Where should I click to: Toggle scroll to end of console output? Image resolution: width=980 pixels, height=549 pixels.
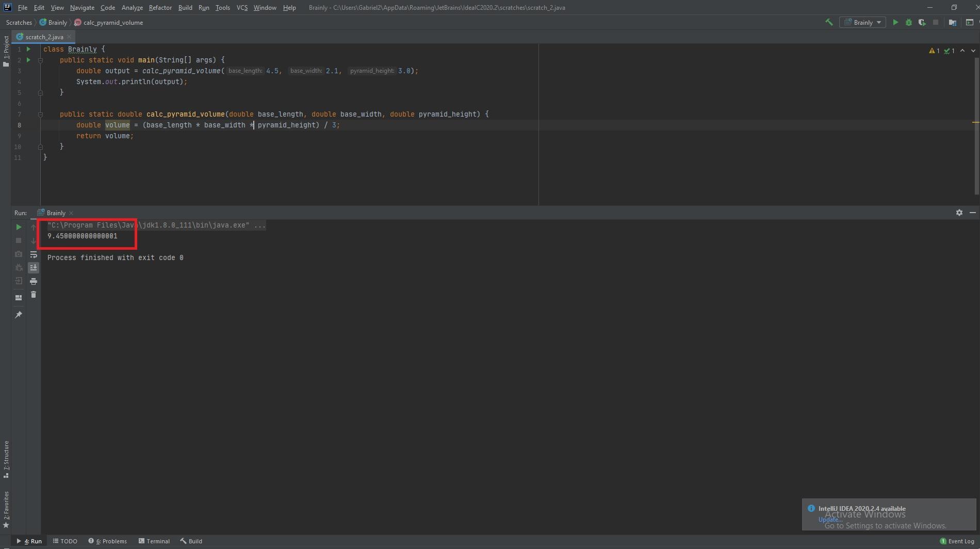34,267
